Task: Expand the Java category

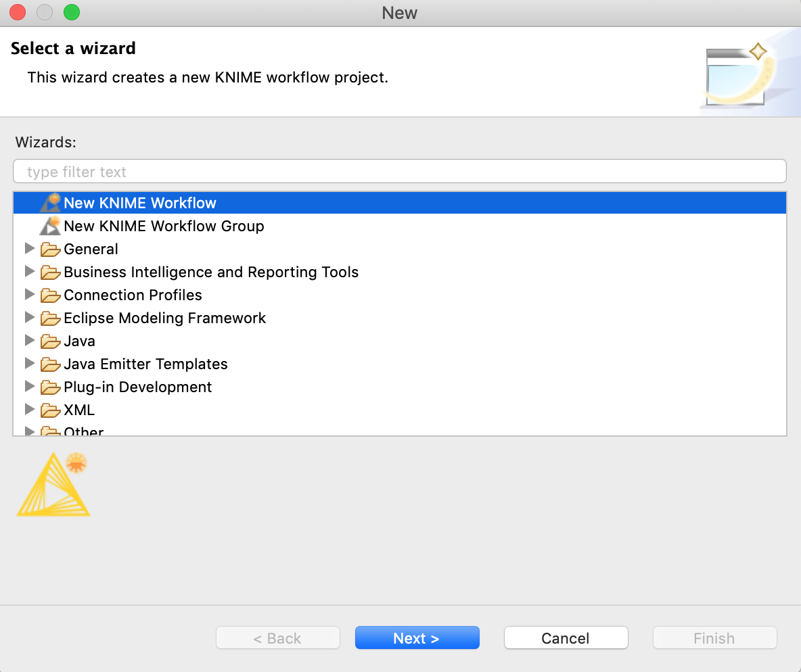Action: pos(30,341)
